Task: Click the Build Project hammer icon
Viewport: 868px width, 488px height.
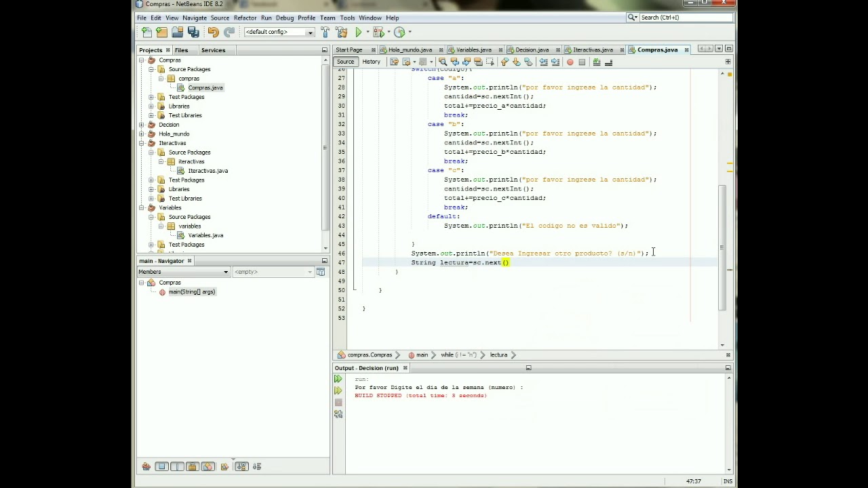Action: tap(325, 32)
